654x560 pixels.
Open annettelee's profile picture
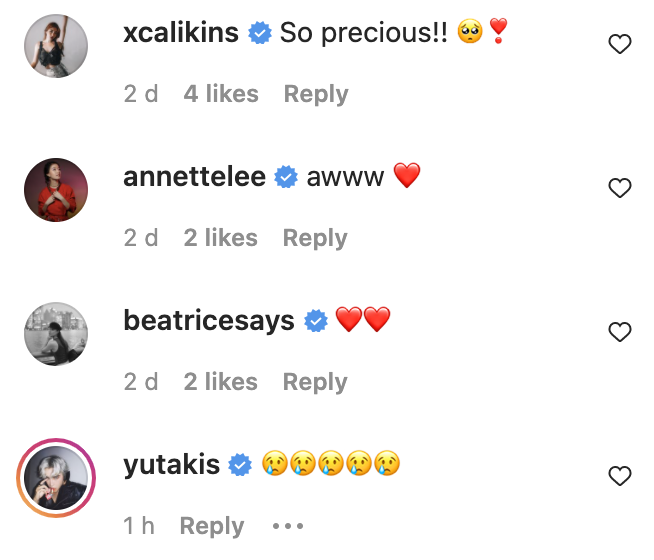[x=56, y=190]
